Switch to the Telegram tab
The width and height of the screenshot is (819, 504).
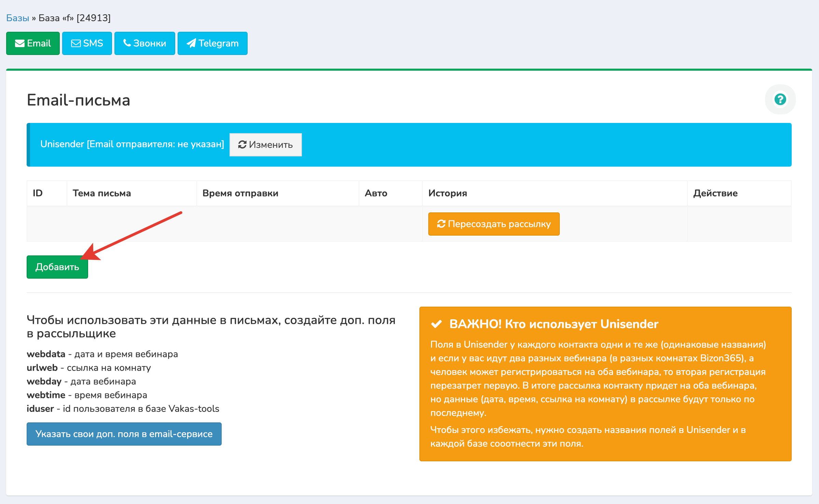click(x=212, y=43)
